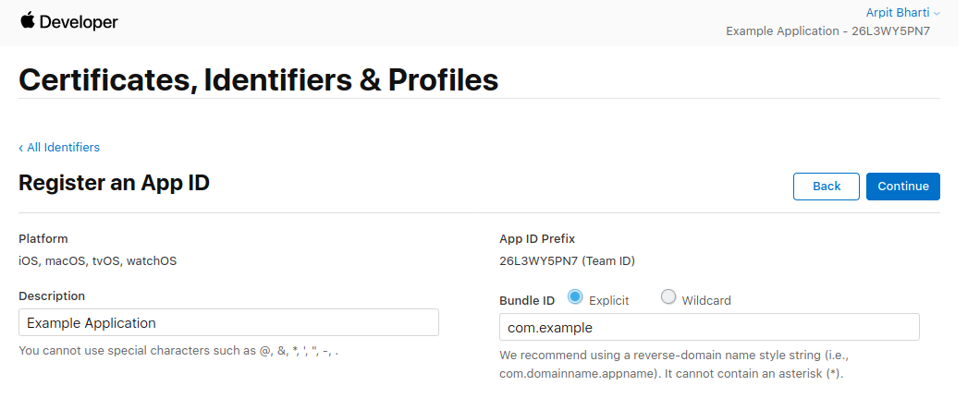Click the Register an App ID heading

tap(114, 183)
